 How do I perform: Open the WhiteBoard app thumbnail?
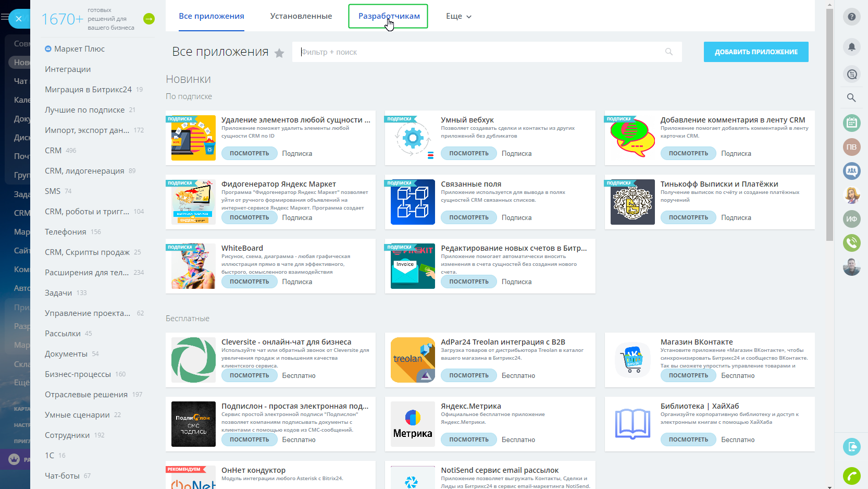pos(193,266)
